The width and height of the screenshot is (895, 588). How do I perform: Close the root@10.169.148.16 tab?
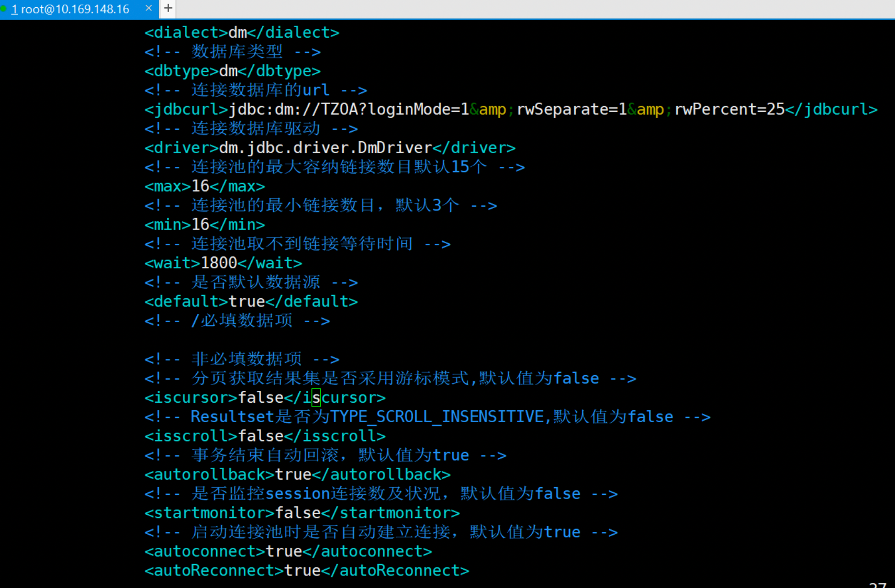click(148, 8)
